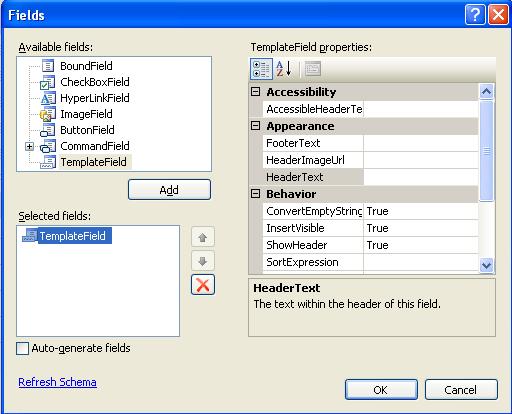
Task: Click the HeaderText value field
Action: [x=421, y=177]
